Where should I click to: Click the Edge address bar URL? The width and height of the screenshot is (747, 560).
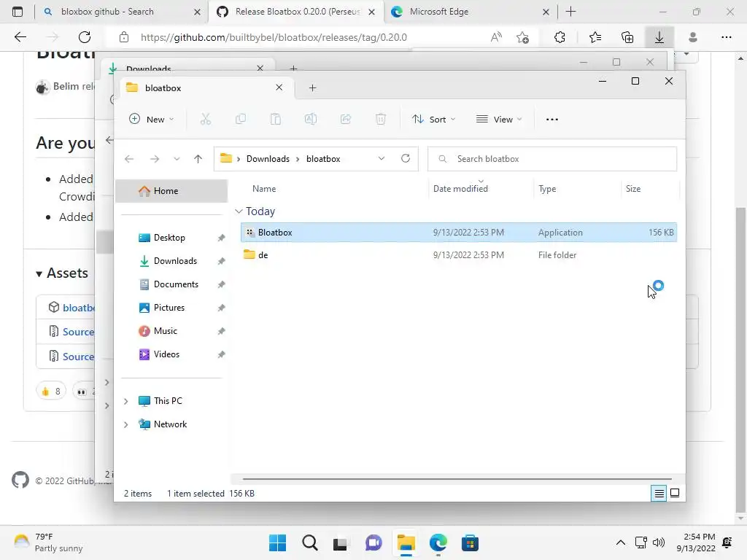pyautogui.click(x=274, y=37)
